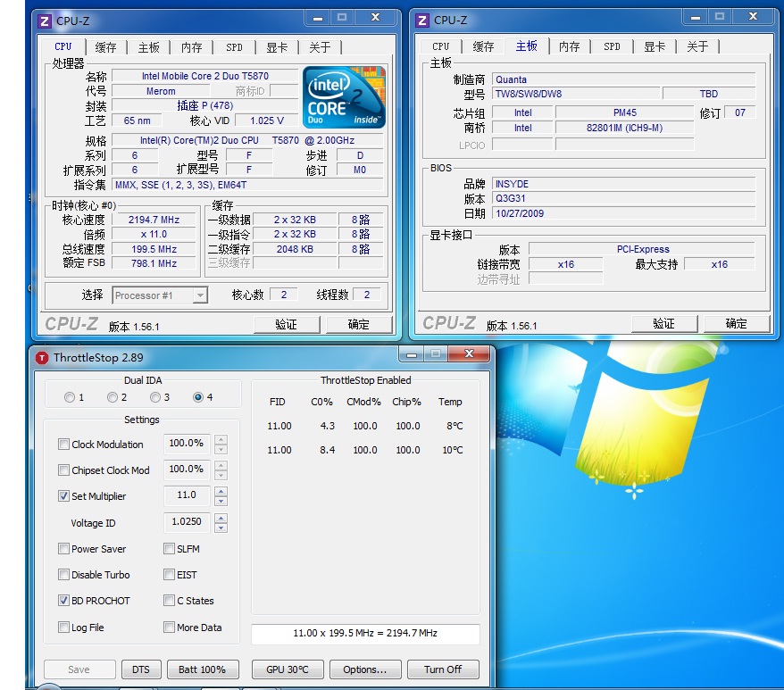
Task: Increase the Set Multiplier value
Action: click(x=221, y=492)
